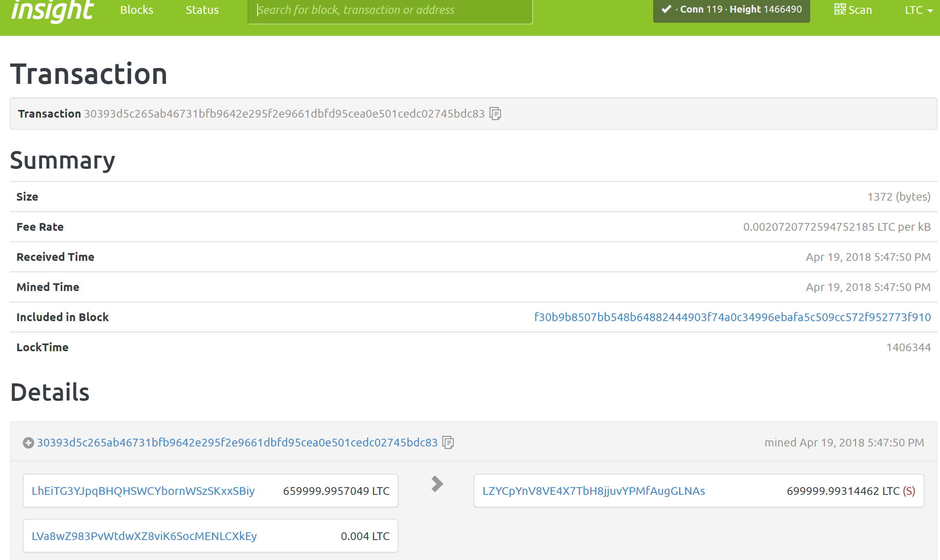The height and width of the screenshot is (560, 940).
Task: Focus the block/transaction search field
Action: [x=390, y=10]
